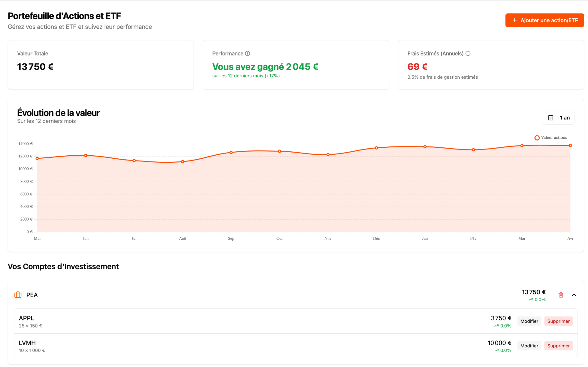Modify the APPL holding

coord(529,321)
